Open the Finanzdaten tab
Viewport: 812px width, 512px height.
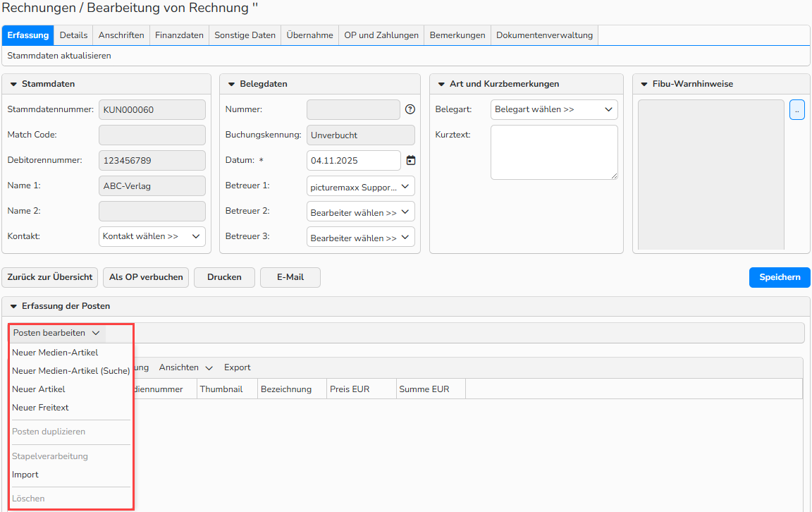click(x=179, y=35)
